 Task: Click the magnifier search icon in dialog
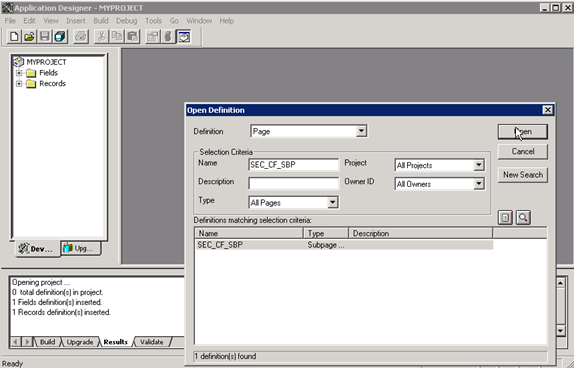point(523,218)
